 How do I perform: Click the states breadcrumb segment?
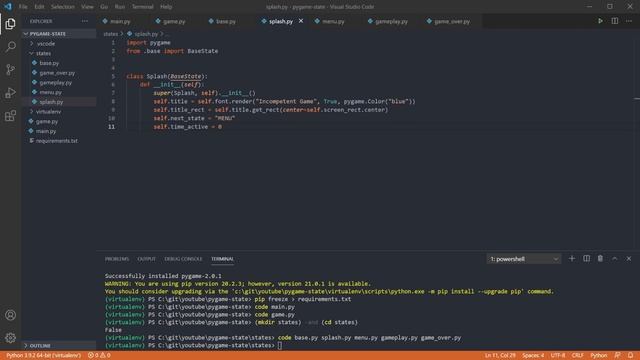pos(110,34)
